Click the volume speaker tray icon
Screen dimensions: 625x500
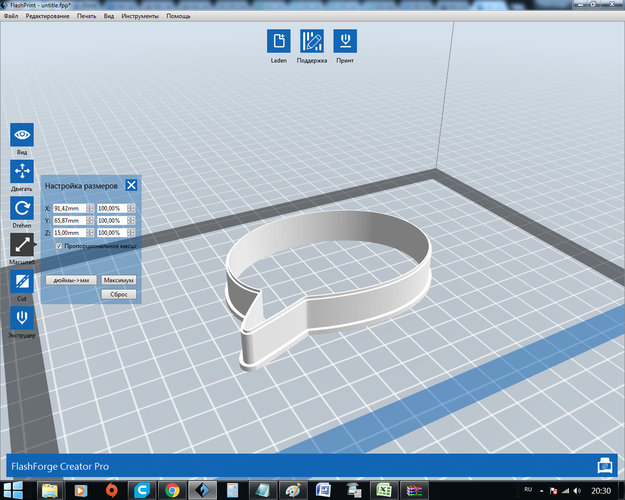click(x=577, y=491)
